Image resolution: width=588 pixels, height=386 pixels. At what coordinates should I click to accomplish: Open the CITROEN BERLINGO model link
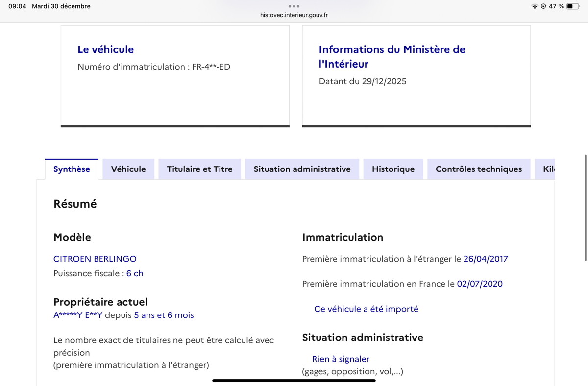pyautogui.click(x=95, y=259)
